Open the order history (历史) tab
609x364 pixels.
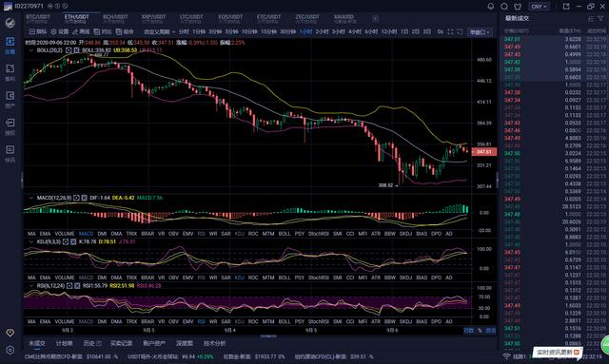tap(92, 343)
